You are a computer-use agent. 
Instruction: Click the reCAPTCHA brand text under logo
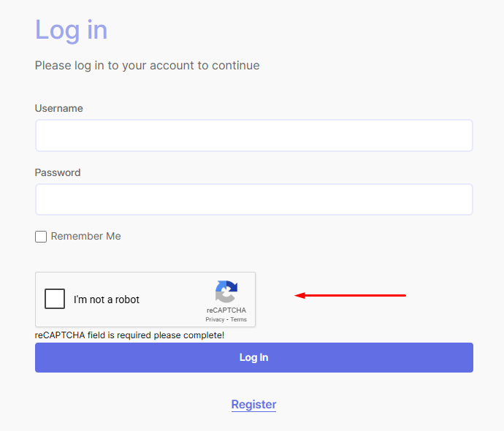pyautogui.click(x=226, y=310)
